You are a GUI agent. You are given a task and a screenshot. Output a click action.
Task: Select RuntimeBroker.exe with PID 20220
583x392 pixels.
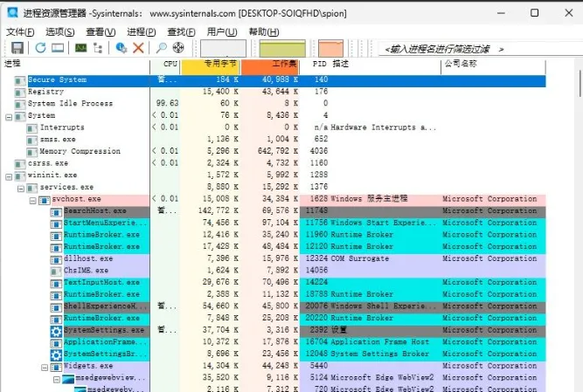[x=274, y=318]
